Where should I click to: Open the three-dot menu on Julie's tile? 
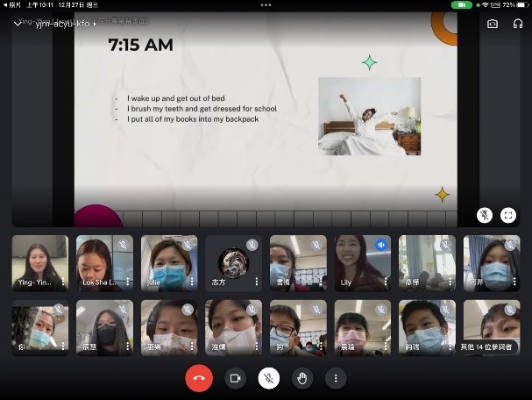(x=192, y=282)
